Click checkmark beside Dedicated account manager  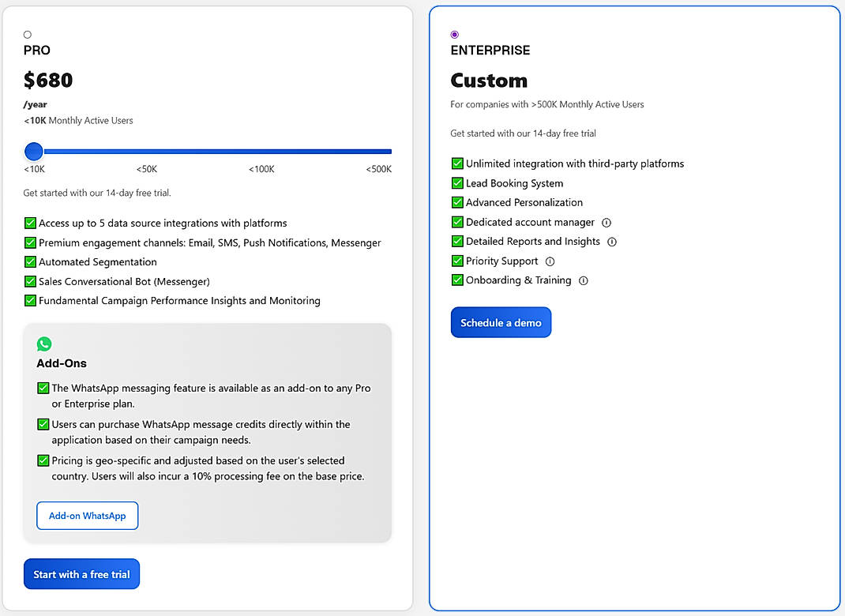[x=457, y=222]
